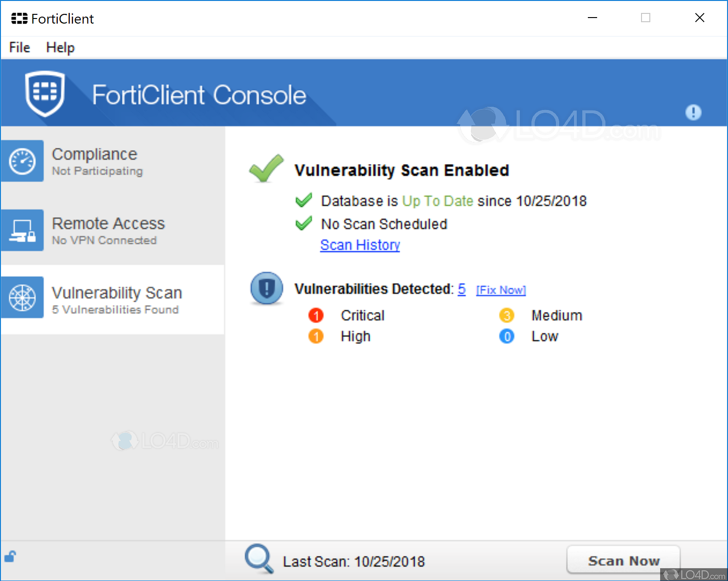Open the Scan History link

click(360, 245)
